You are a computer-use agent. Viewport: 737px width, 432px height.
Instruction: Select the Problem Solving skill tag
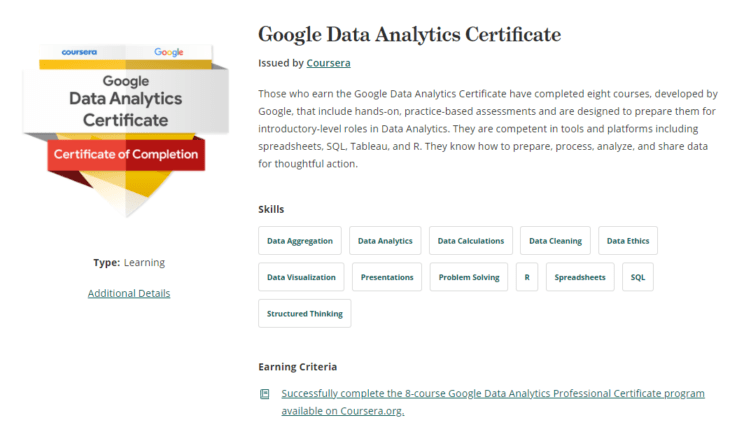pos(469,277)
